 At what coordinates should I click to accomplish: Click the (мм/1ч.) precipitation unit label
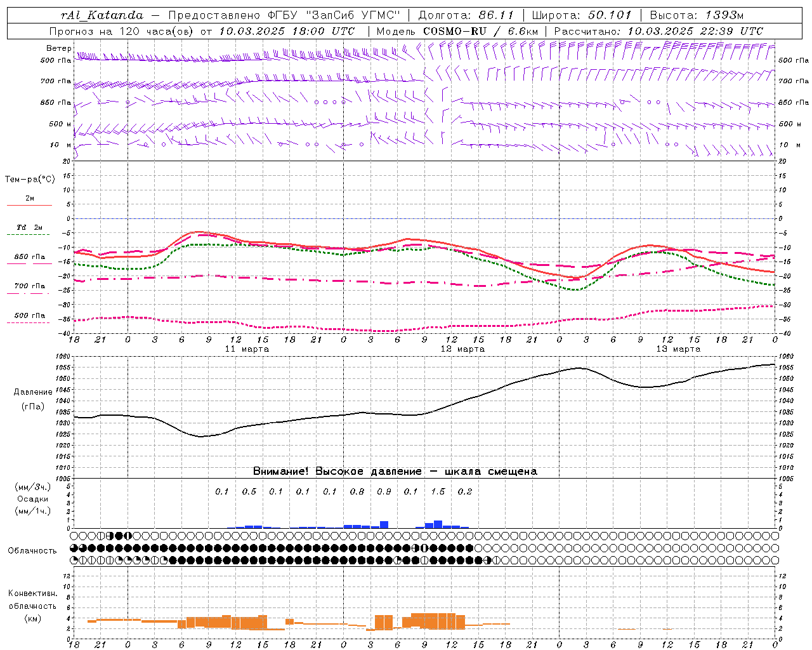coord(33,511)
